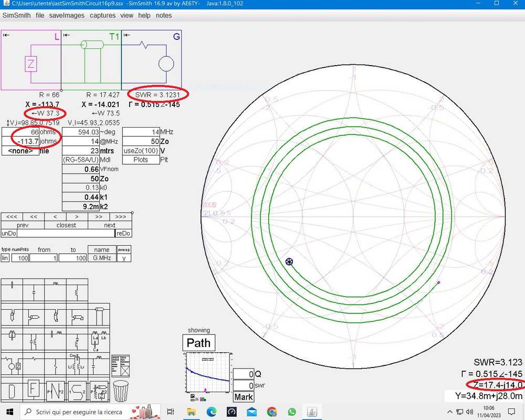Pick the shunt capacitor component

click(x=34, y=291)
